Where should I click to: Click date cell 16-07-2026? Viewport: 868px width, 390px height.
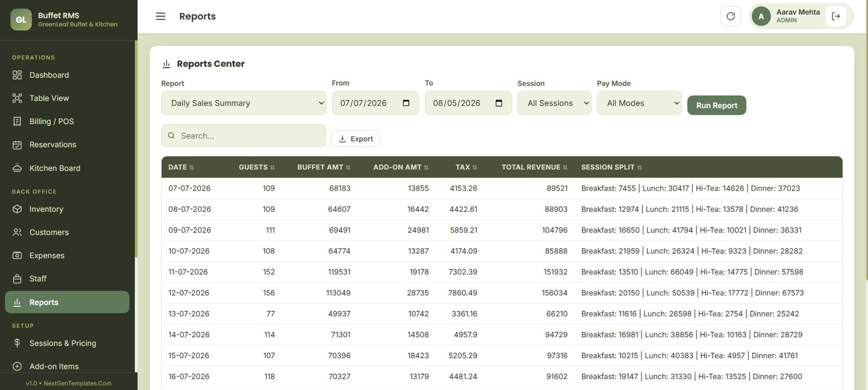189,376
